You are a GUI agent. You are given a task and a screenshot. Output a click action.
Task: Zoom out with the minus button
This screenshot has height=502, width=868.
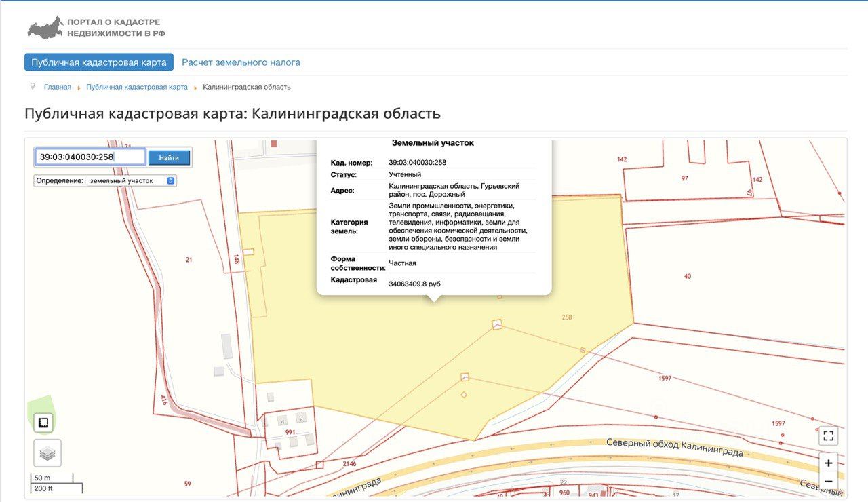(x=828, y=481)
